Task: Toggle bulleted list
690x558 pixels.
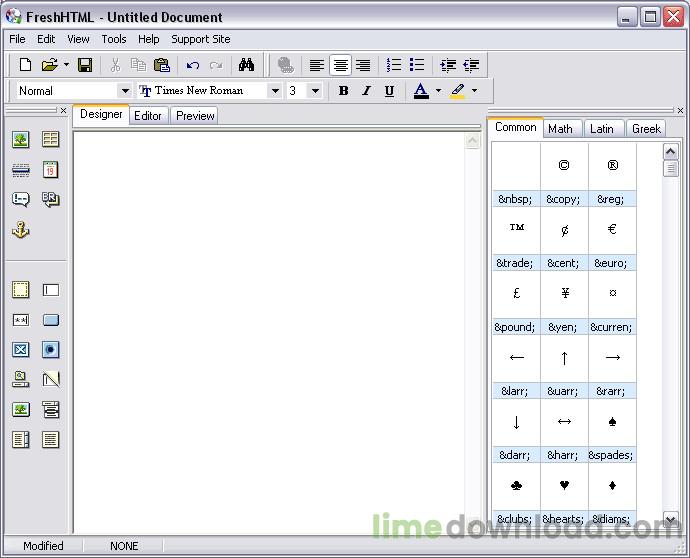Action: pyautogui.click(x=417, y=65)
